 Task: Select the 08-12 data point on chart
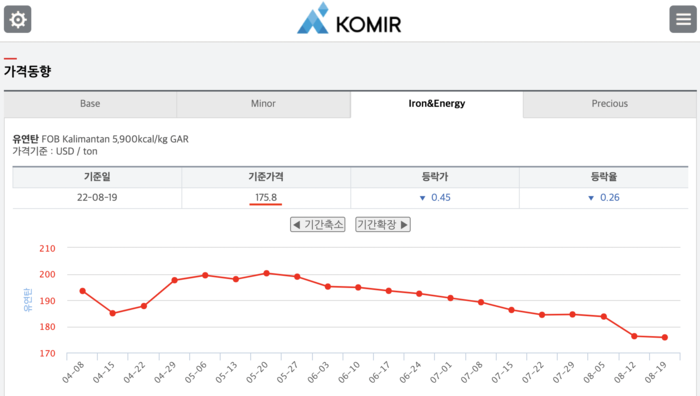pyautogui.click(x=634, y=336)
